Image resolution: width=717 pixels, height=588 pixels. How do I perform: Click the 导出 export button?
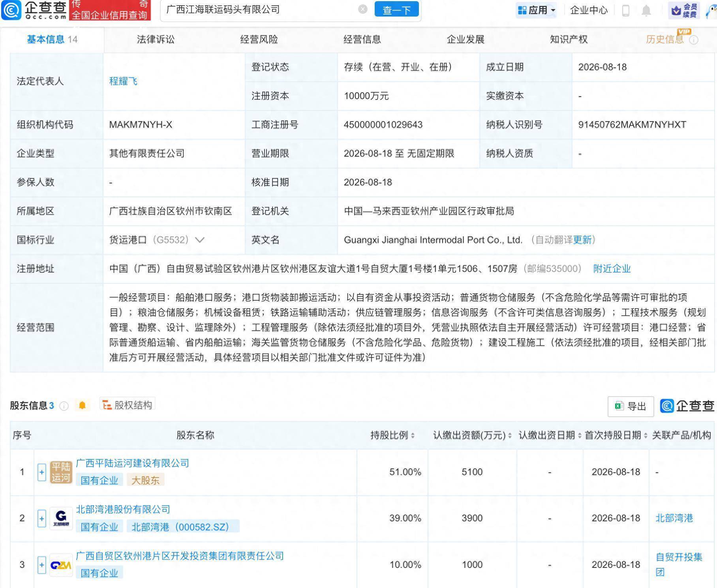pos(631,406)
